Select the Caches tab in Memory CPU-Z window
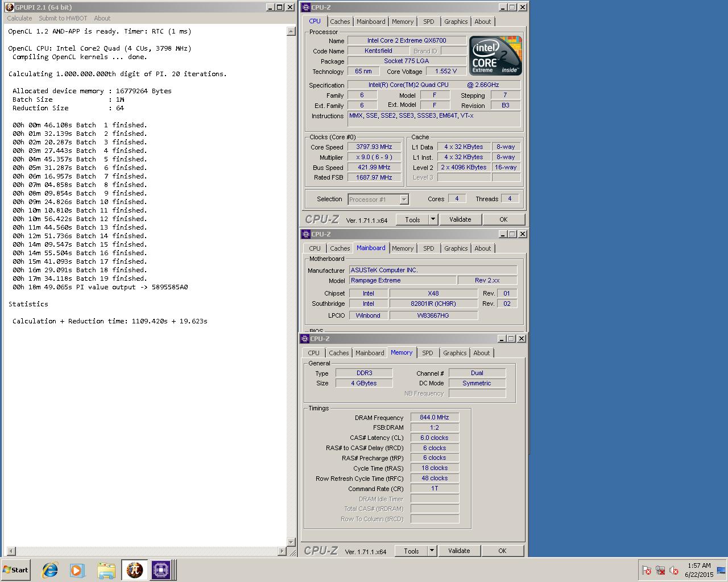 339,353
